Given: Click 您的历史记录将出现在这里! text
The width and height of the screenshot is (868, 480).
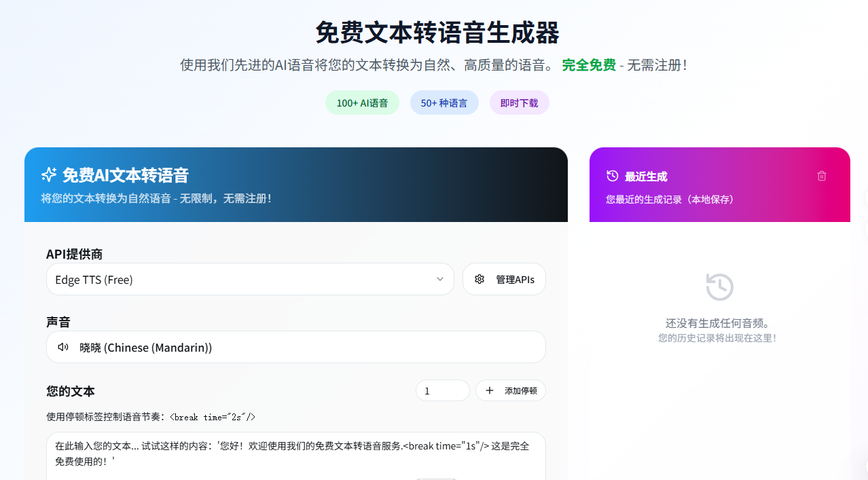Looking at the screenshot, I should click(x=717, y=337).
